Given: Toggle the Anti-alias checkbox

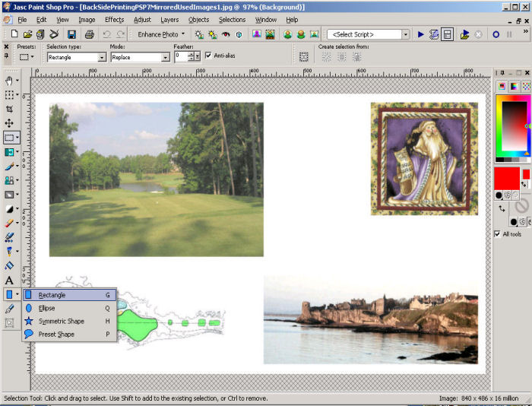Looking at the screenshot, I should click(208, 56).
